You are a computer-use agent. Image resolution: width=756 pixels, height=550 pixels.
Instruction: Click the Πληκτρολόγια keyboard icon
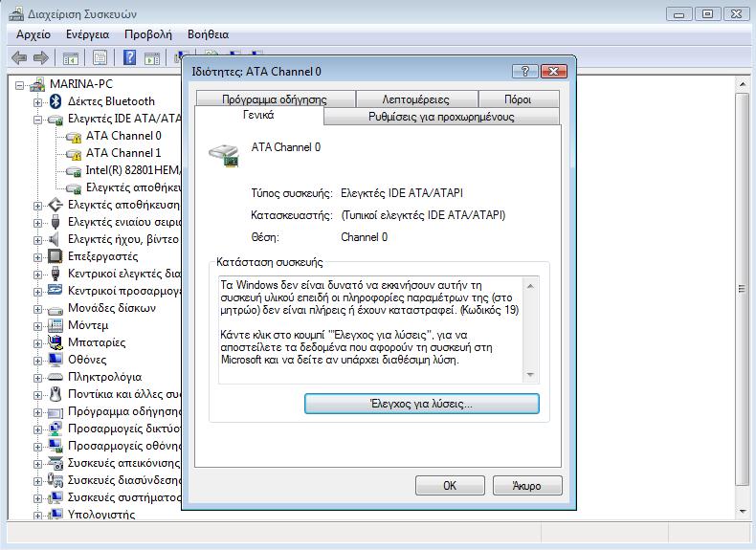tap(56, 377)
